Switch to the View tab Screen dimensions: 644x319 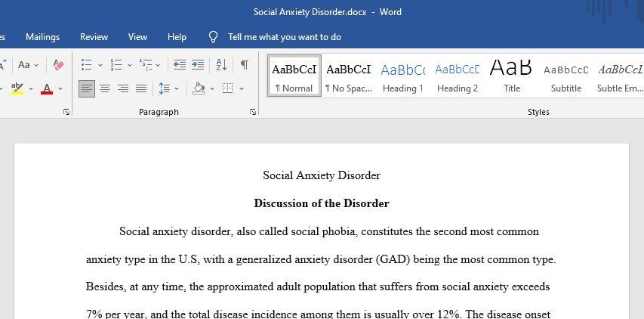(x=137, y=37)
